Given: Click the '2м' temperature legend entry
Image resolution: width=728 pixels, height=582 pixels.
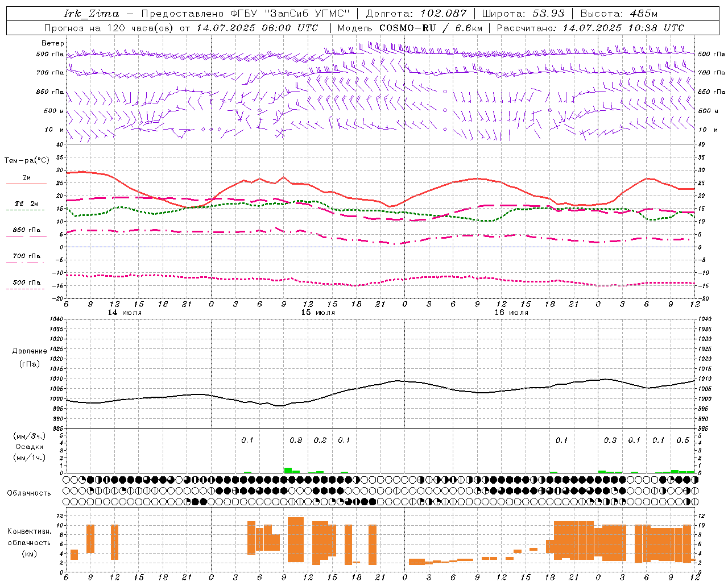Looking at the screenshot, I should pos(27,177).
